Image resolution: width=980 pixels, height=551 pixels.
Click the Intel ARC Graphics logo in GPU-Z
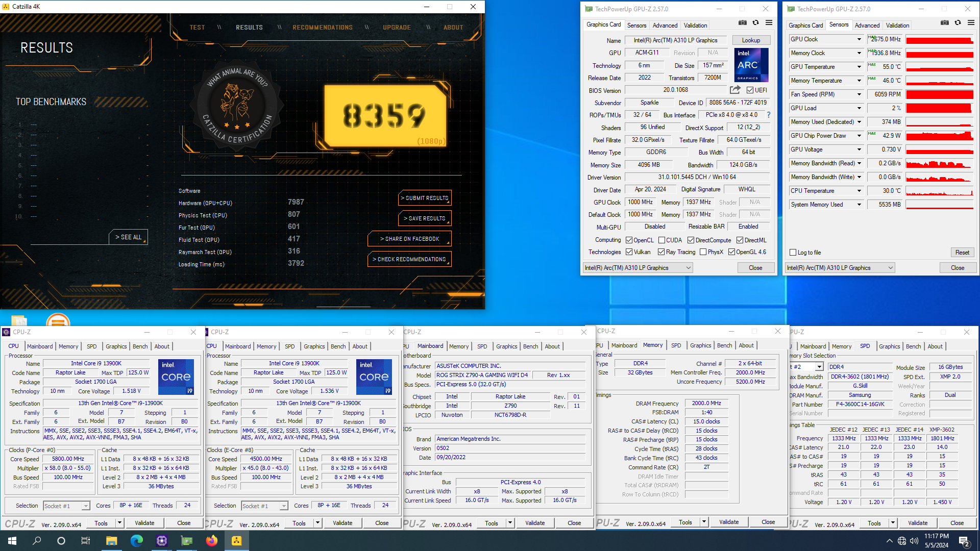click(x=751, y=65)
